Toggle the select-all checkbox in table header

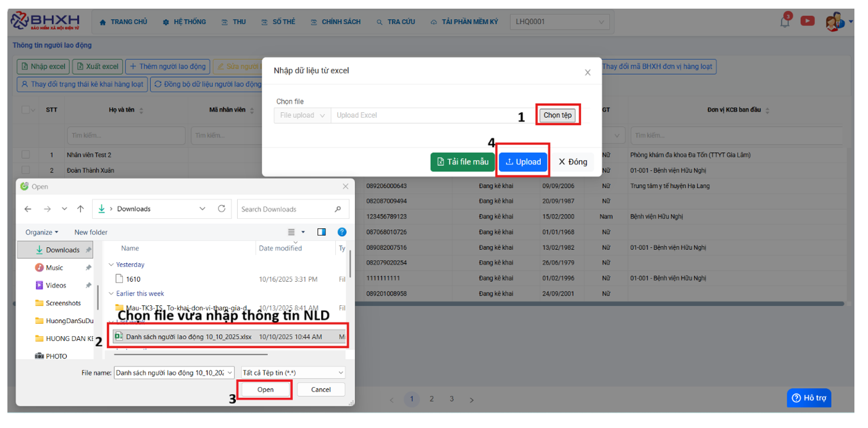tap(26, 110)
